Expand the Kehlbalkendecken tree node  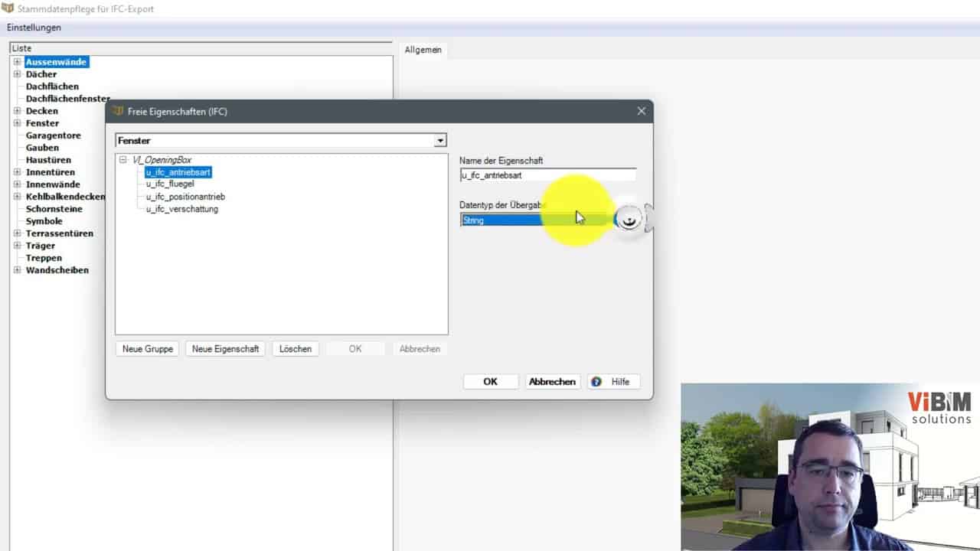(17, 197)
